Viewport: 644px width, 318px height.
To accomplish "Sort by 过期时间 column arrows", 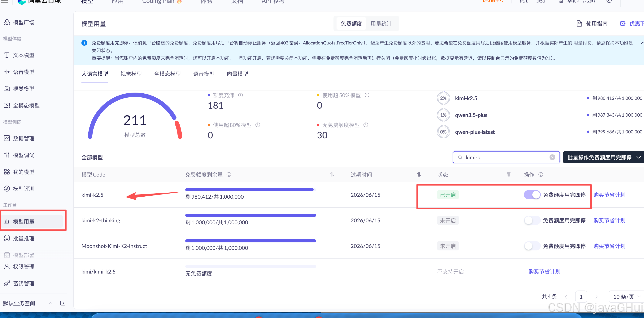I will (419, 174).
